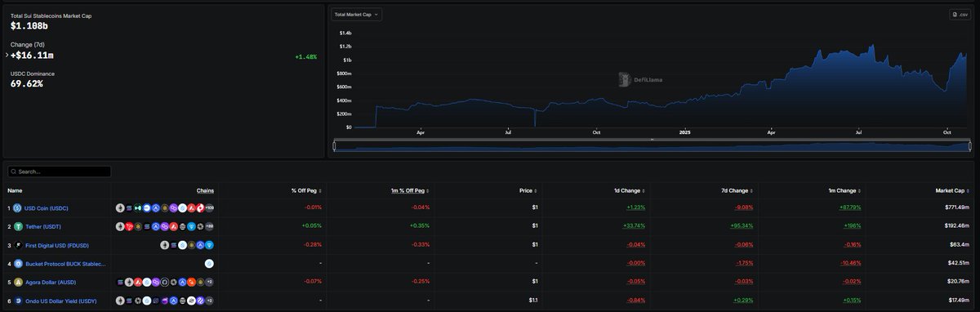Image resolution: width=980 pixels, height=312 pixels.
Task: Click the magnifier icon in the search box
Action: click(x=13, y=172)
